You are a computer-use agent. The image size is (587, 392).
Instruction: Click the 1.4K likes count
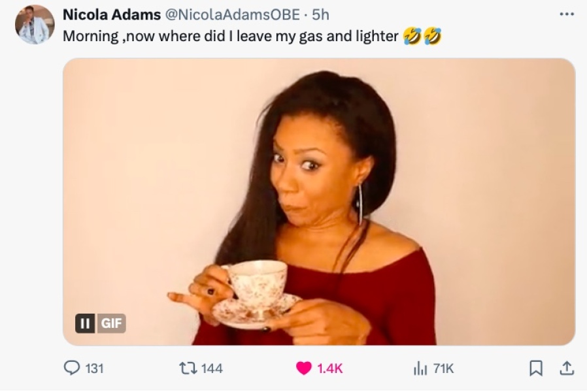pos(330,369)
